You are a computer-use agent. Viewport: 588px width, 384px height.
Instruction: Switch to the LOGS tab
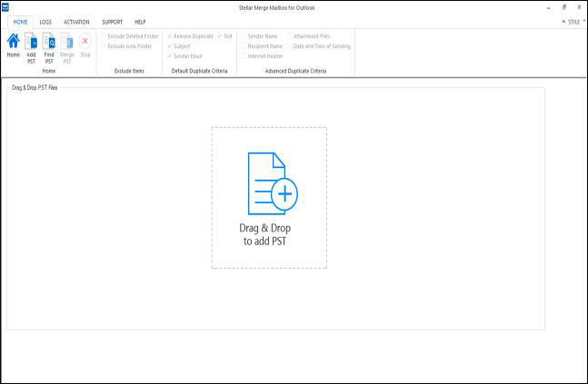pos(45,21)
